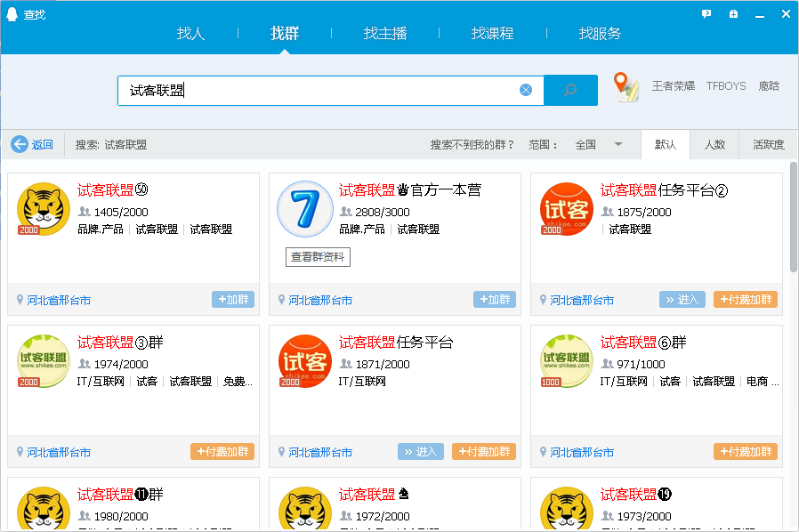
Task: Open the 搜索不到我的群？ link
Action: [472, 144]
